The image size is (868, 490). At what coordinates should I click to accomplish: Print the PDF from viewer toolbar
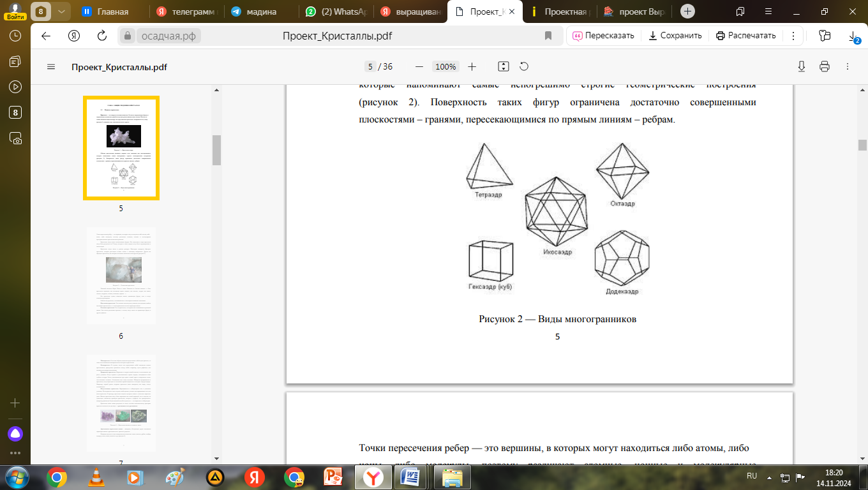[825, 66]
